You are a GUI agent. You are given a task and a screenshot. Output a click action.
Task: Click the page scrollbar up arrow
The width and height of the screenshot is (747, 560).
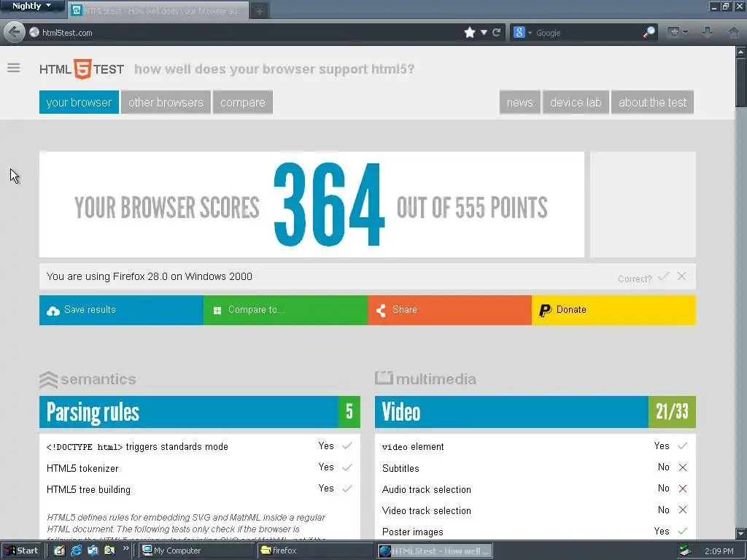[741, 50]
